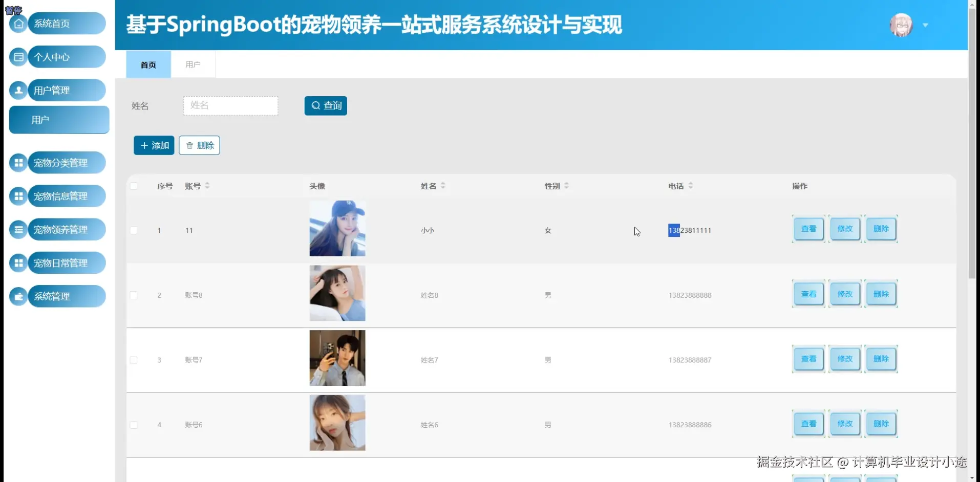Click the account cell 账号6
This screenshot has width=980, height=482.
[x=194, y=425]
